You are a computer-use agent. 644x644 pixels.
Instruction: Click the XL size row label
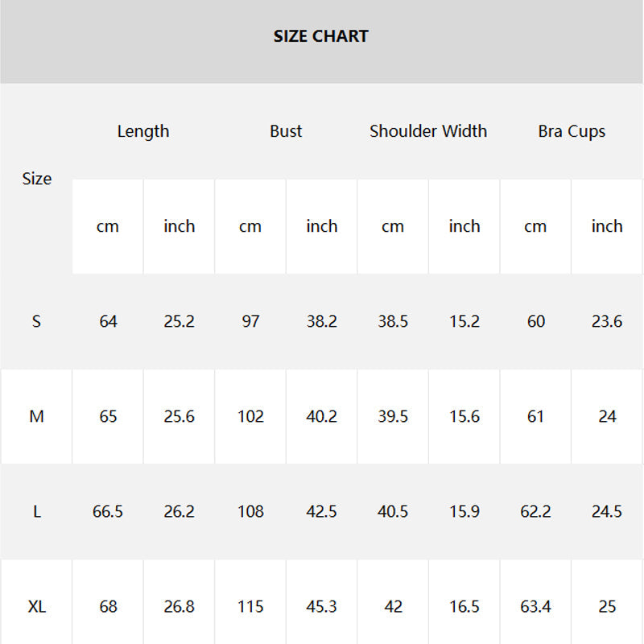pyautogui.click(x=36, y=607)
